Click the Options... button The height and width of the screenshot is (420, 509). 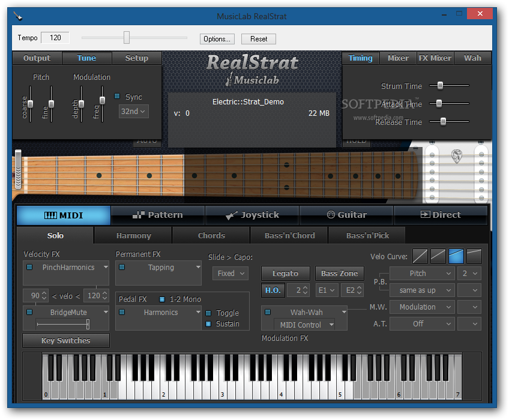pos(217,39)
